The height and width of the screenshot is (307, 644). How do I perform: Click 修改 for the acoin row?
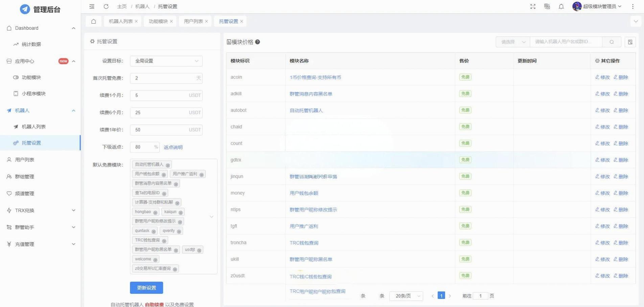click(602, 77)
